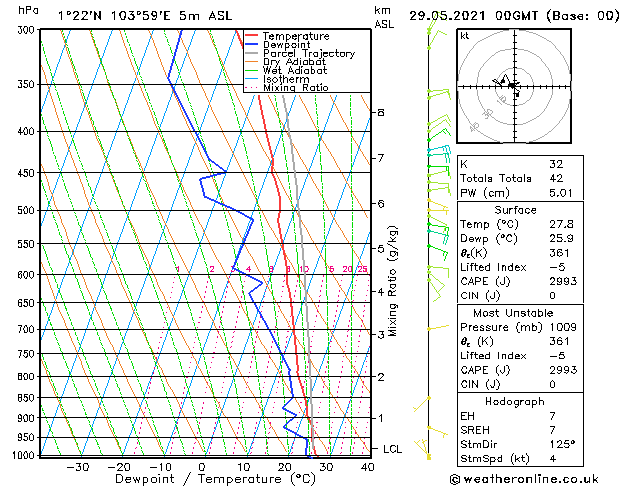
Task: Click the CAPE value in Surface table
Action: point(563,281)
